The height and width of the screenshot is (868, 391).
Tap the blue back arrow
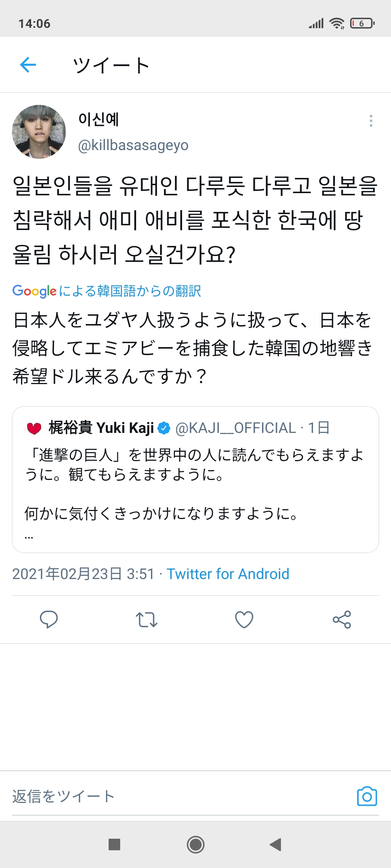(28, 65)
